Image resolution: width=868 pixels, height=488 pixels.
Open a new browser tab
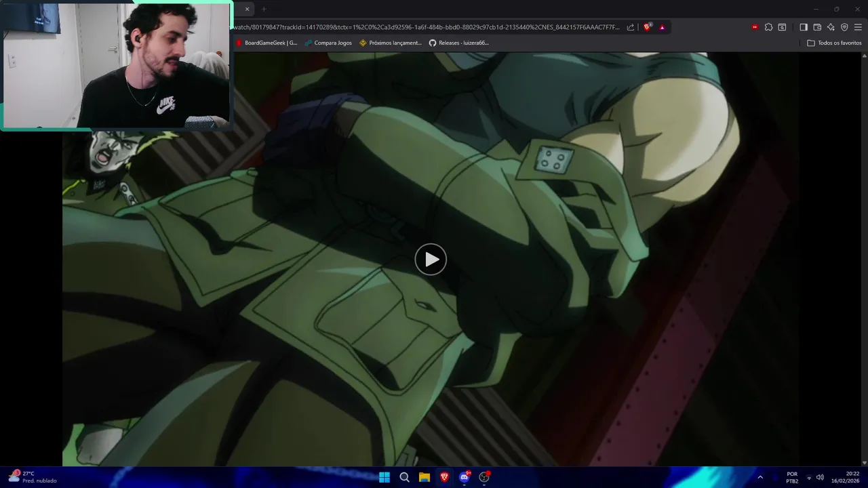264,9
